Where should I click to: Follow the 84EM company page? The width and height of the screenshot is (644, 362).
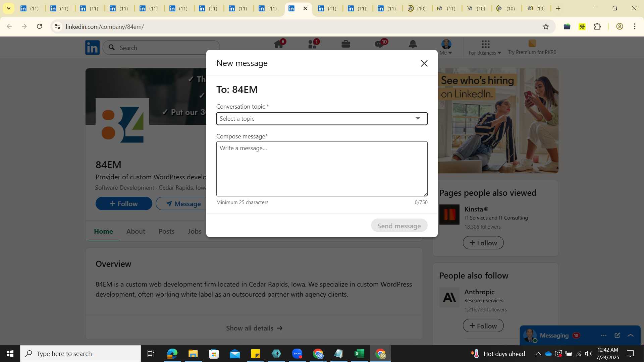(124, 203)
